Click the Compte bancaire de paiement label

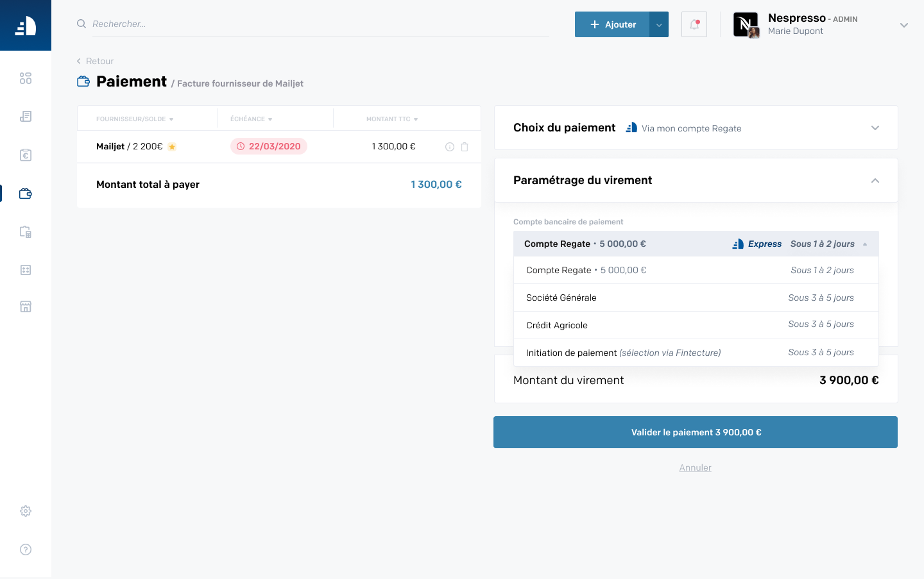(x=569, y=222)
